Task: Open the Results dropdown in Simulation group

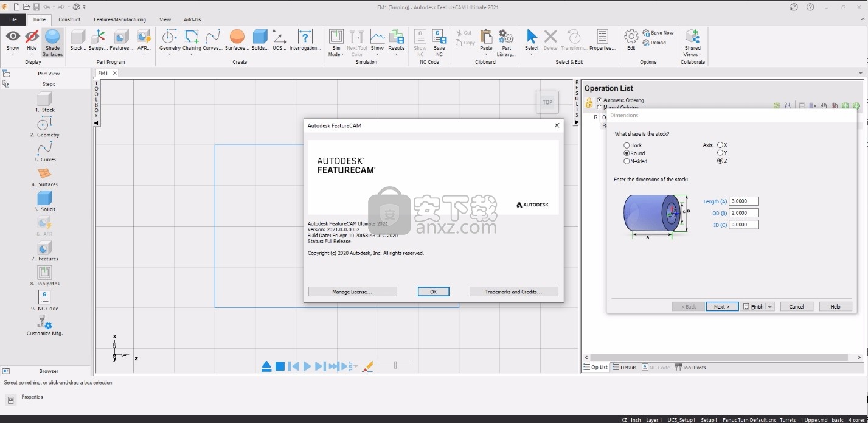Action: click(397, 54)
